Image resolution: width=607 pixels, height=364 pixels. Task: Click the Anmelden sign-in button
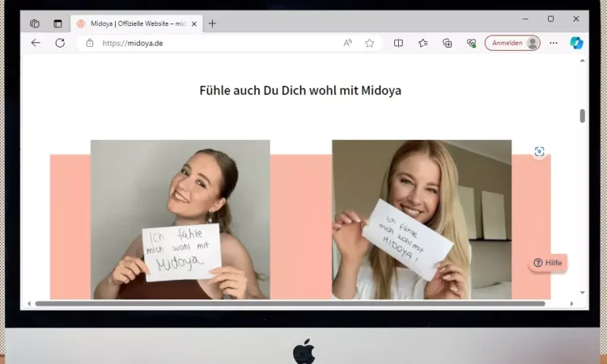[x=512, y=43]
